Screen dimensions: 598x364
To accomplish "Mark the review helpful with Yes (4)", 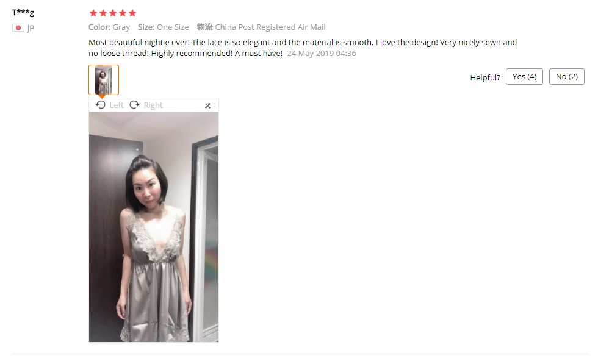I will pyautogui.click(x=524, y=77).
